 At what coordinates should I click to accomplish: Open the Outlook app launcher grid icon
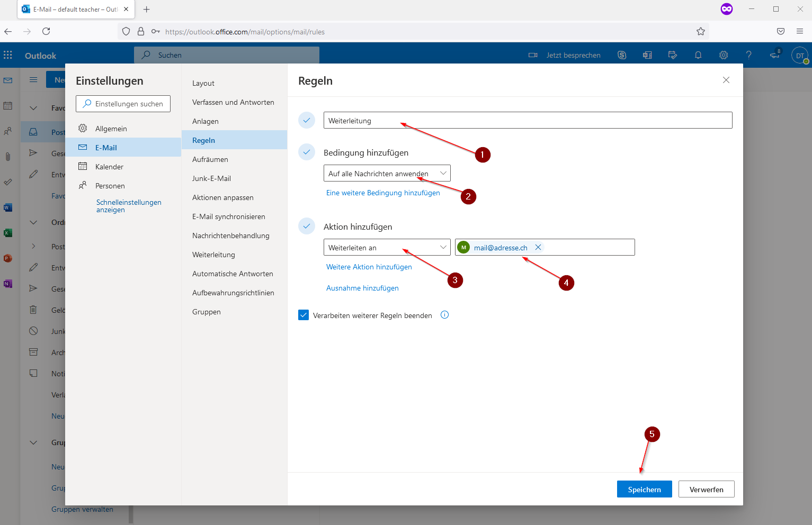click(x=8, y=55)
